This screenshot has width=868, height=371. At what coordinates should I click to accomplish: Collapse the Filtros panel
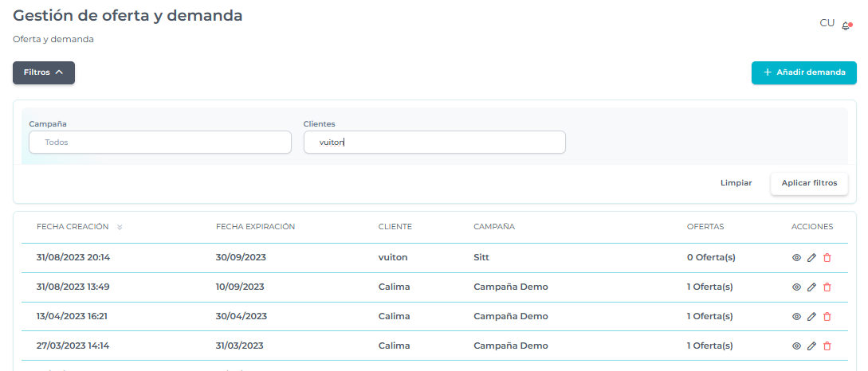(44, 72)
